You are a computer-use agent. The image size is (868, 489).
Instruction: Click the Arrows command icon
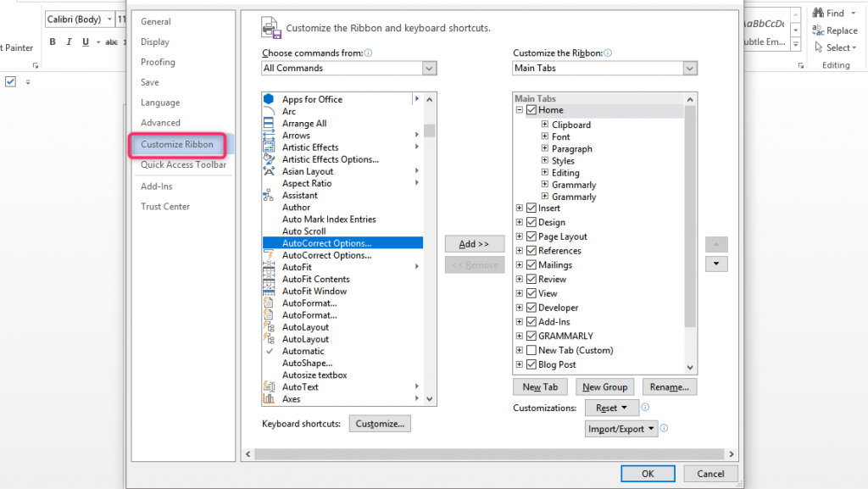coord(269,135)
